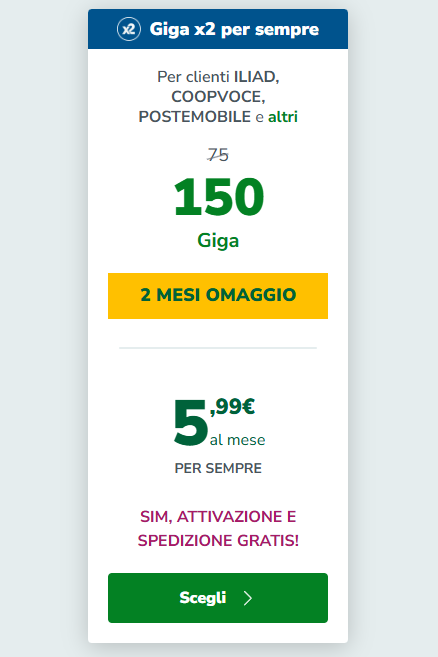Click the 'al mese' text
Viewport: 438px width, 657px height.
[237, 440]
